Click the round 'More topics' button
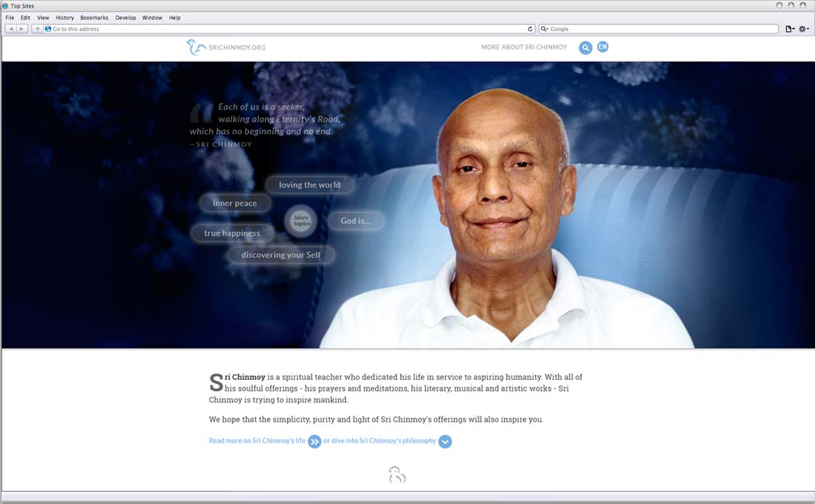This screenshot has width=815, height=504. click(301, 221)
